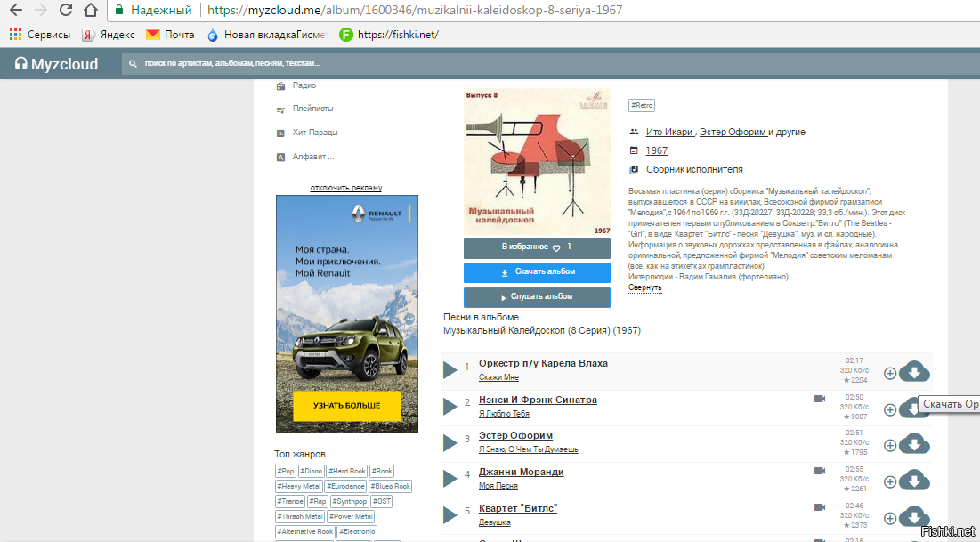Click the album cover thumbnail

point(537,162)
